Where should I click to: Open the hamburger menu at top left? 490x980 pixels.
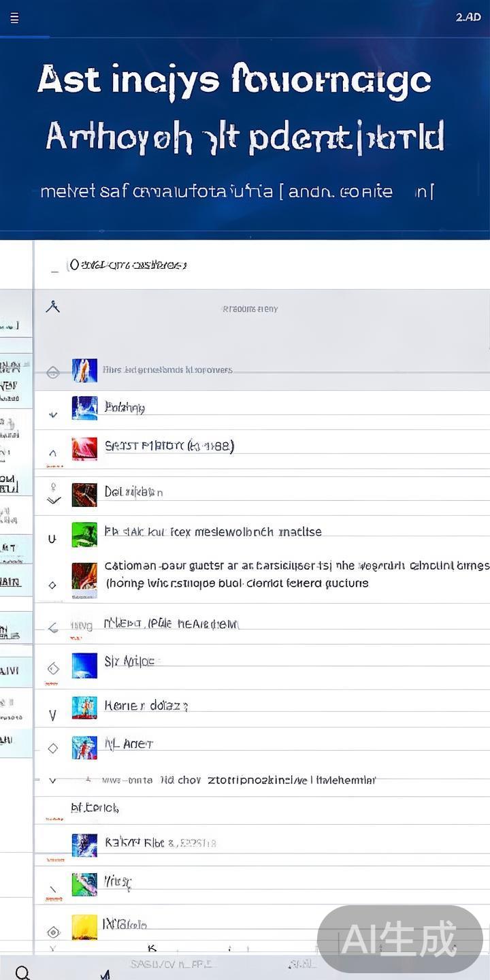(14, 18)
